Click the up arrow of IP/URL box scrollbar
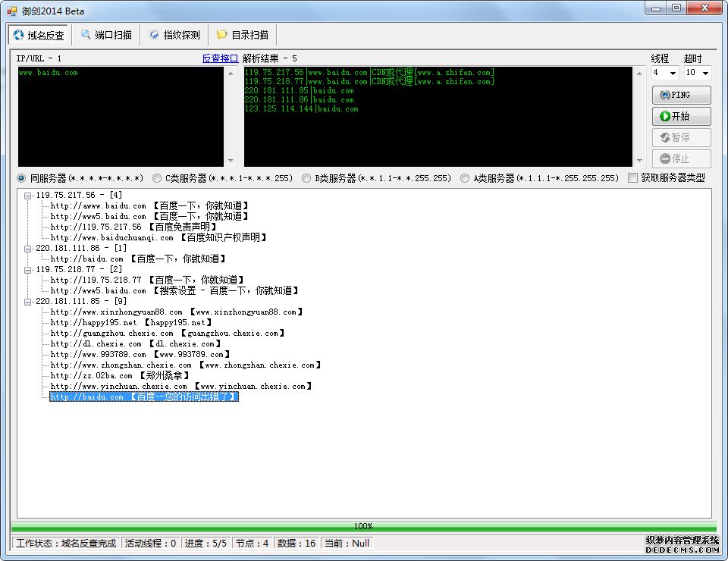The width and height of the screenshot is (728, 561). pyautogui.click(x=231, y=73)
